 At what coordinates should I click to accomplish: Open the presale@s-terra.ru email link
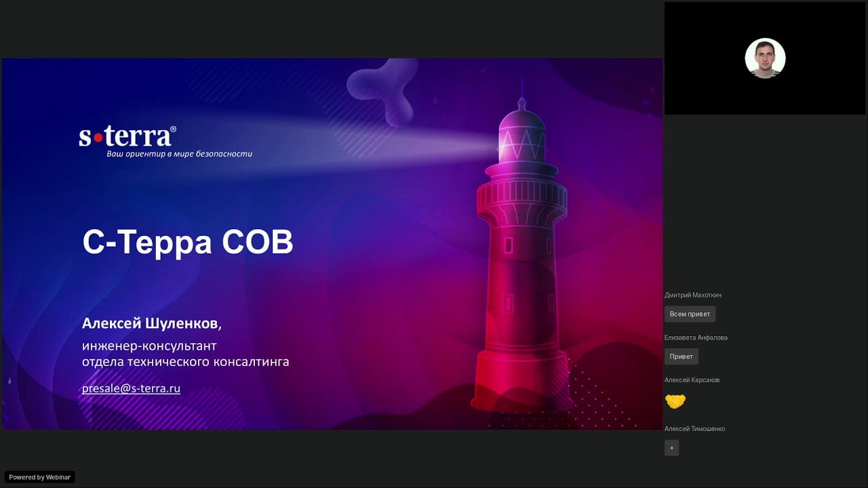[131, 388]
